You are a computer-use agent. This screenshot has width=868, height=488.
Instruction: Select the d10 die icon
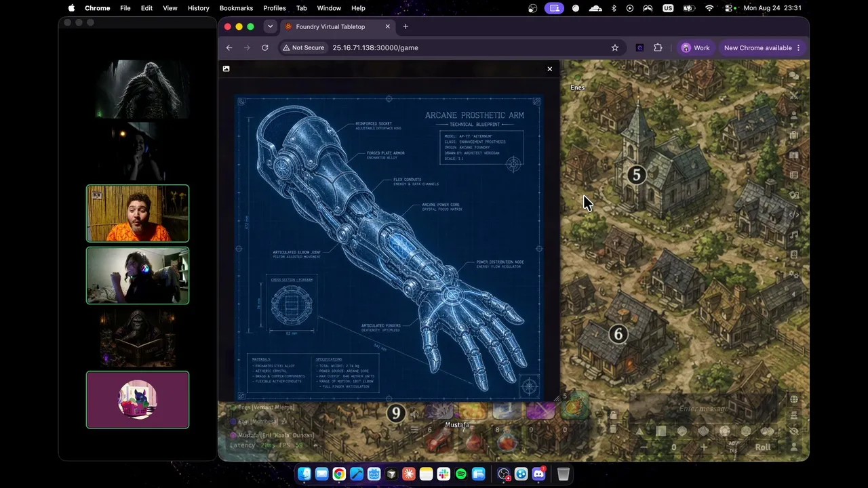(703, 431)
